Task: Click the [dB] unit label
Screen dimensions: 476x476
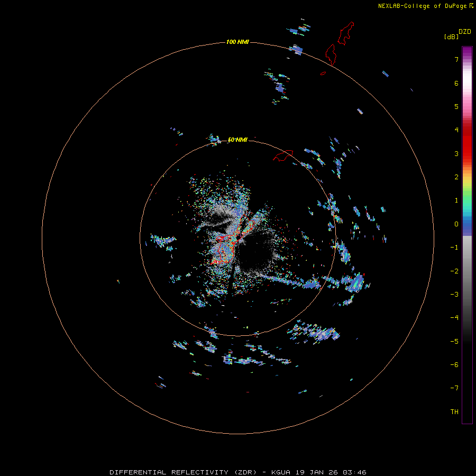Action: [451, 36]
